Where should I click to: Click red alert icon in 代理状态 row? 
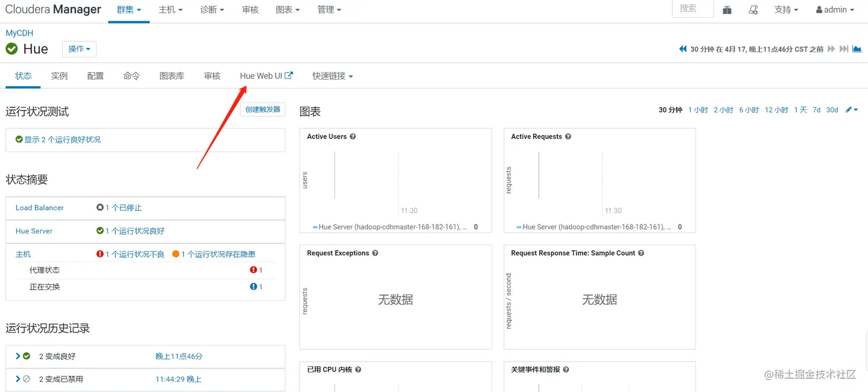click(253, 270)
